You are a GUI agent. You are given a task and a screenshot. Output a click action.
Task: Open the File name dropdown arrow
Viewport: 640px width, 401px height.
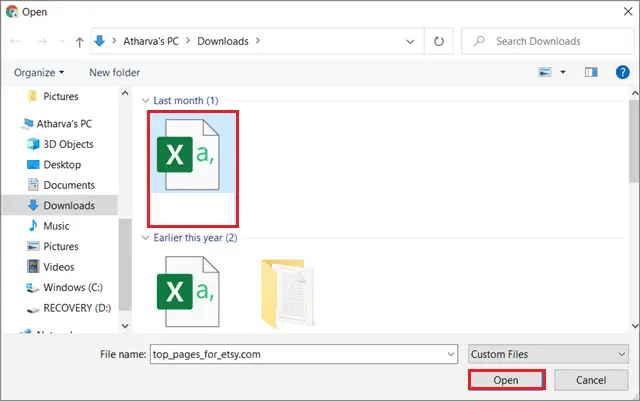point(451,354)
